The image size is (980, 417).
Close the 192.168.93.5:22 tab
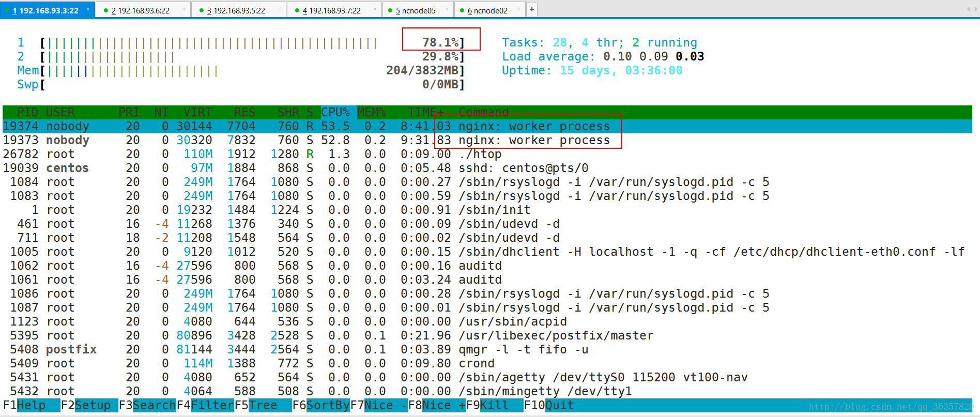tap(280, 9)
